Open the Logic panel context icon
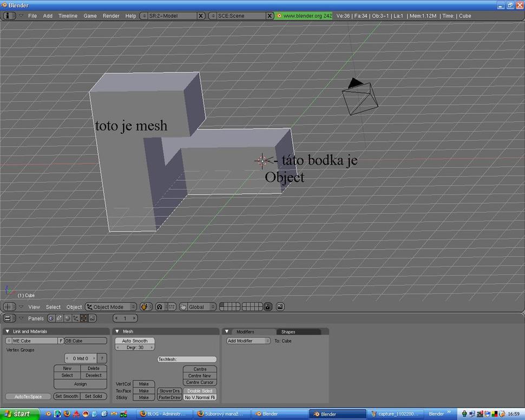 [51, 318]
